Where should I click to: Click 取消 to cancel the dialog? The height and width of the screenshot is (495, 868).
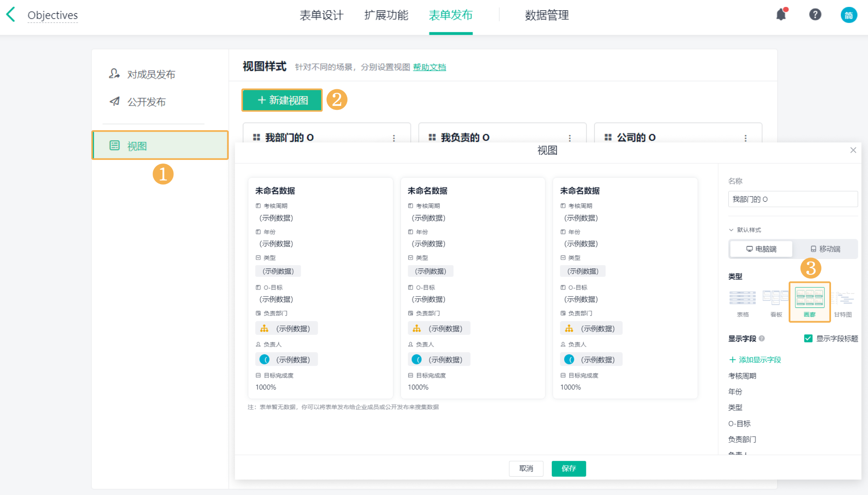point(526,468)
